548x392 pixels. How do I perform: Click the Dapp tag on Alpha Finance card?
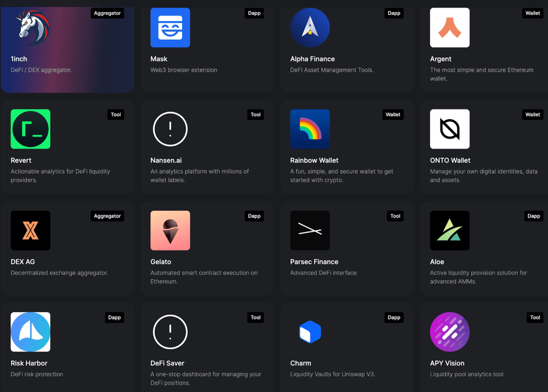tap(394, 13)
